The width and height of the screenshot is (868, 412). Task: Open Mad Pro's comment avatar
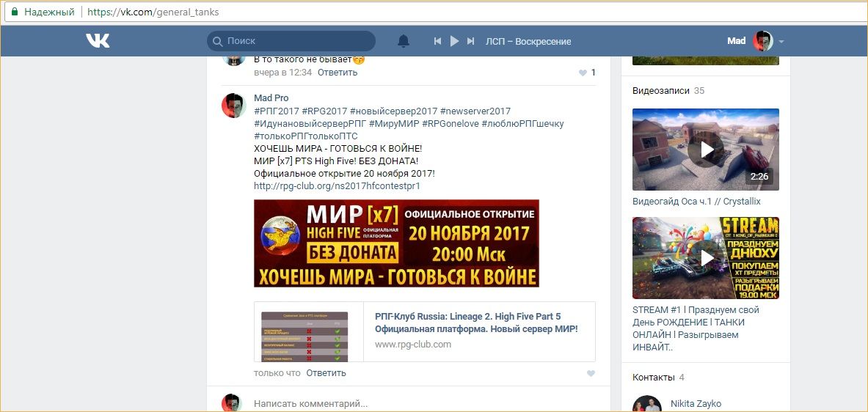pos(233,105)
